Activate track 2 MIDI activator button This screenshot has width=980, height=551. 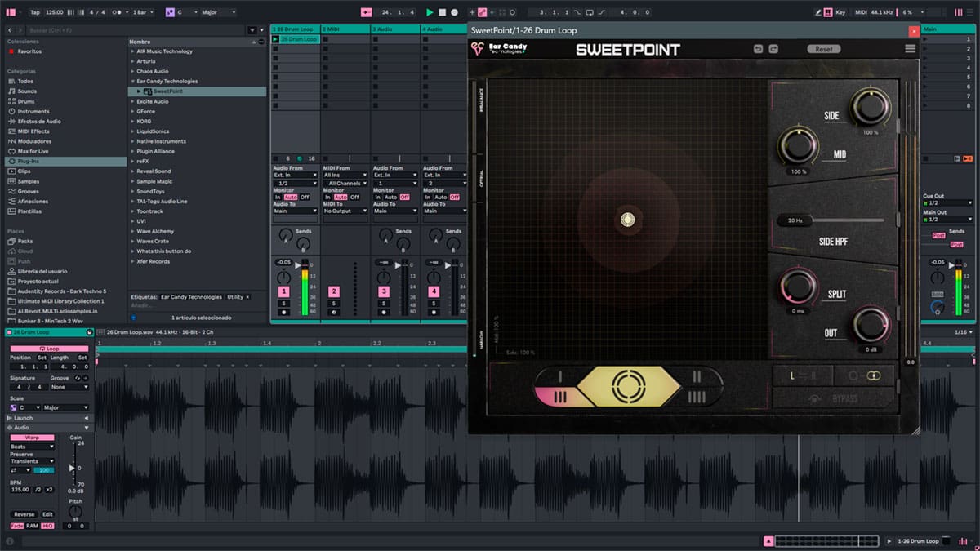tap(333, 291)
